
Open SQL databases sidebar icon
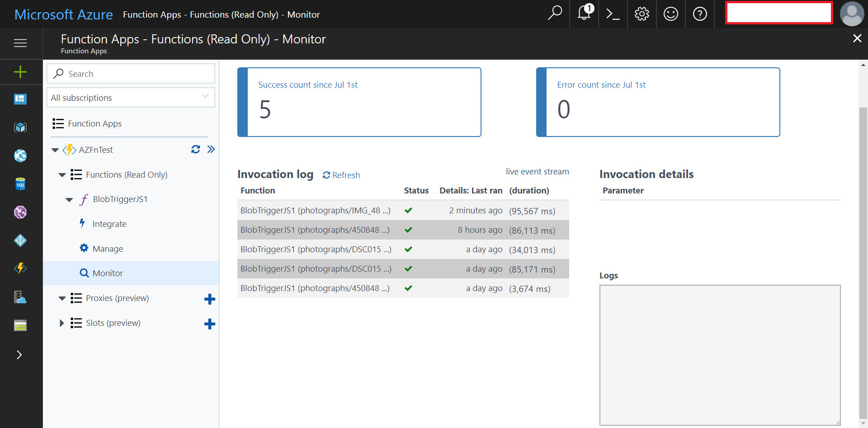20,184
